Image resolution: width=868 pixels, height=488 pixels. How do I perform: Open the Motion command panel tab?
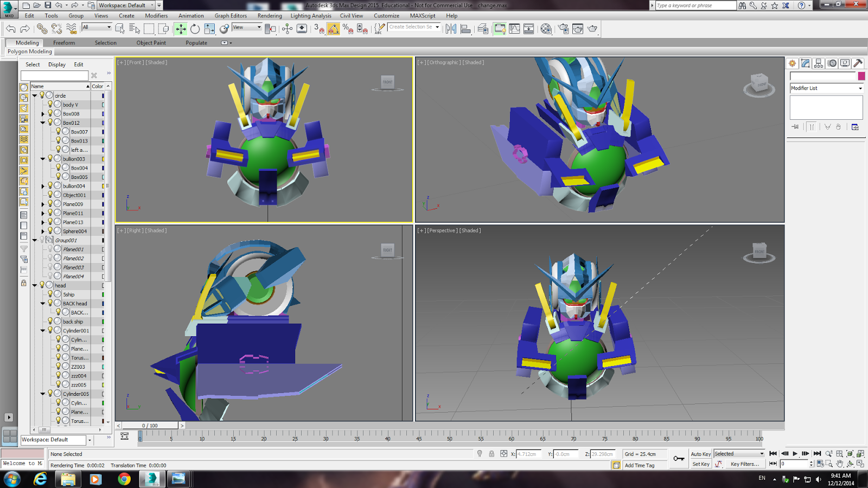tap(832, 63)
